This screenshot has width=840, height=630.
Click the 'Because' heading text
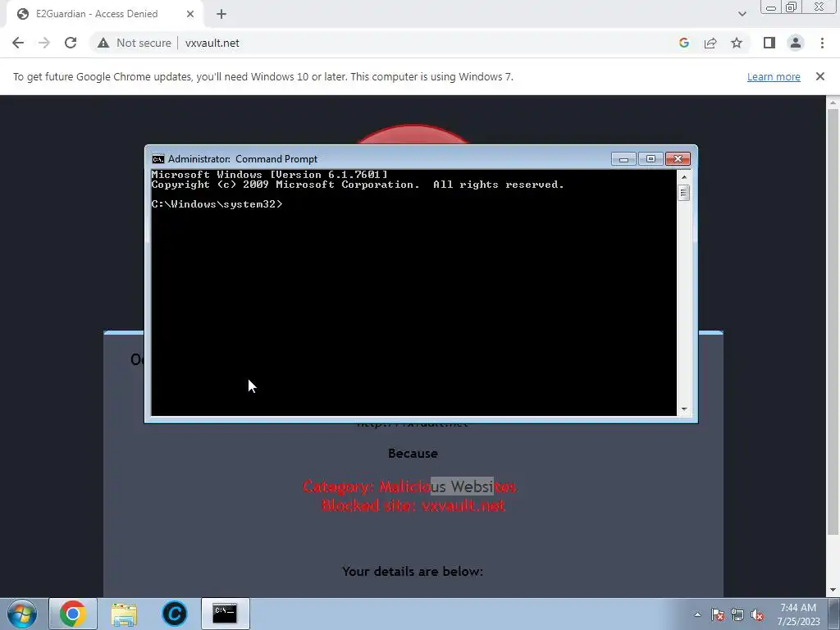coord(413,453)
